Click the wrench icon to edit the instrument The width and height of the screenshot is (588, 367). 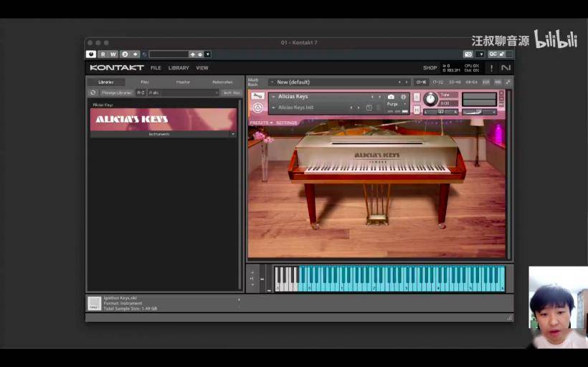point(257,96)
